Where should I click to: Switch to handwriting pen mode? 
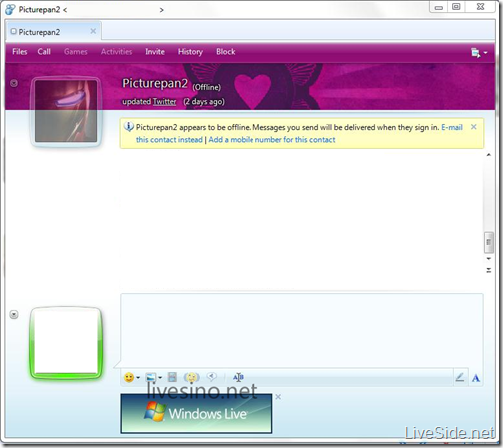(460, 377)
